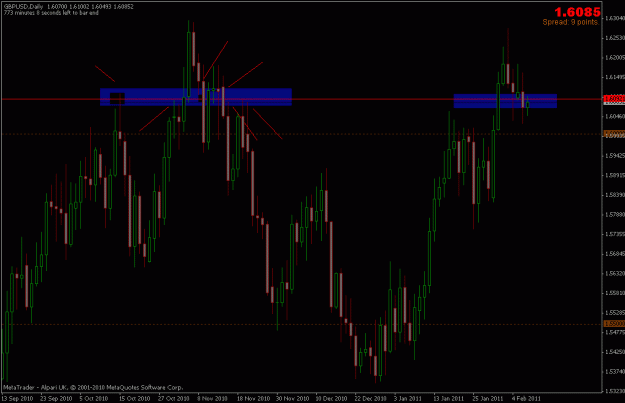Click the '25 Jan 2011' date label

[x=487, y=399]
